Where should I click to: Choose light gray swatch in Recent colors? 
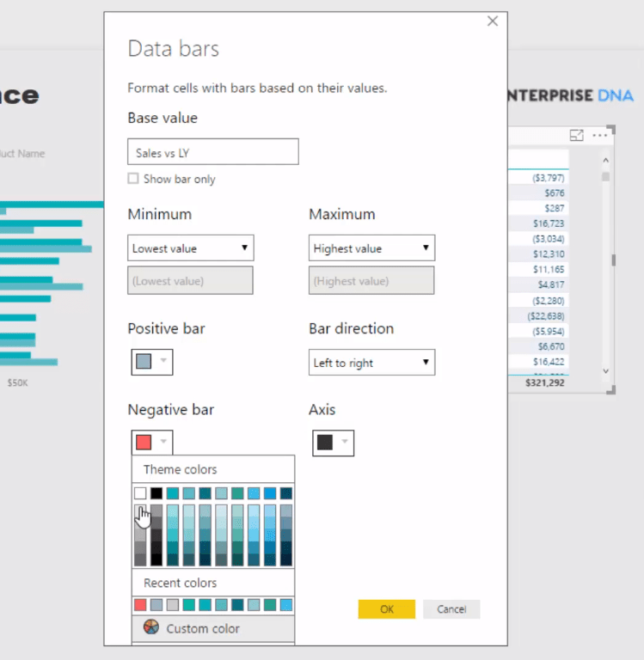click(x=173, y=605)
